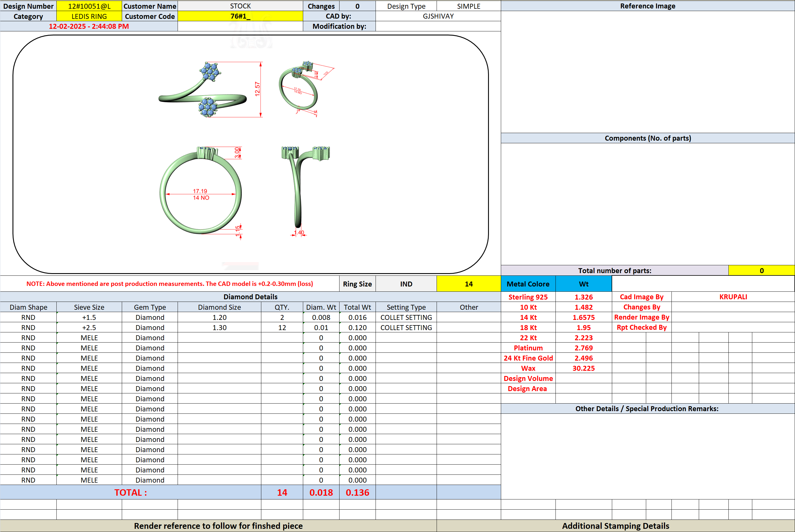Click the Render reference to follow footer
Viewport: 795px width, 532px height.
(x=218, y=526)
